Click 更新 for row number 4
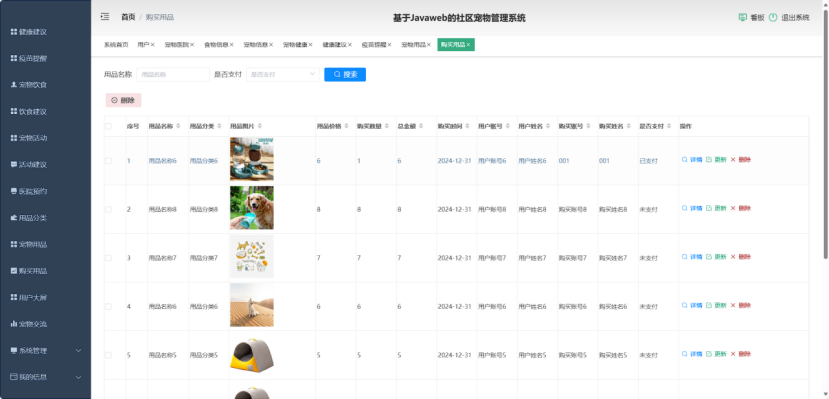The width and height of the screenshot is (829, 399). (716, 305)
